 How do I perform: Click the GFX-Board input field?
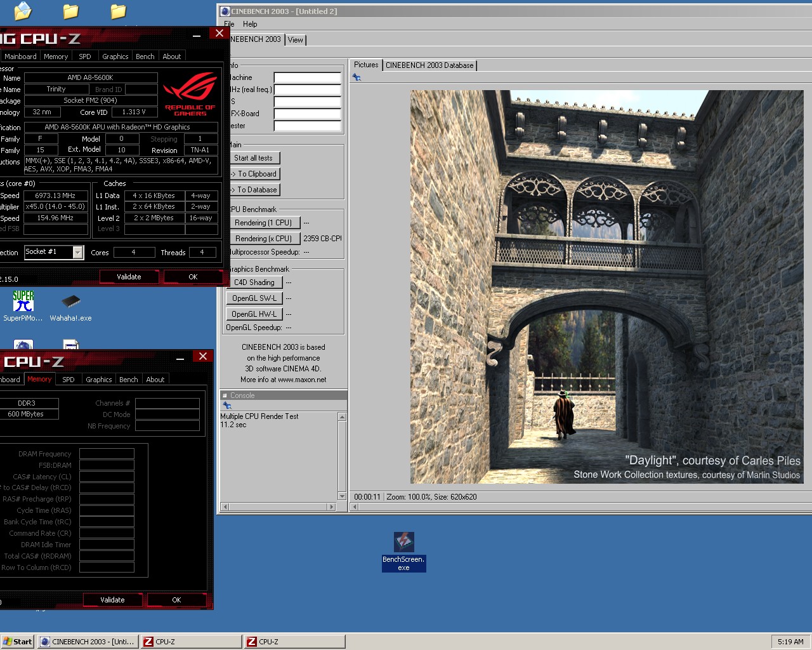tap(307, 114)
